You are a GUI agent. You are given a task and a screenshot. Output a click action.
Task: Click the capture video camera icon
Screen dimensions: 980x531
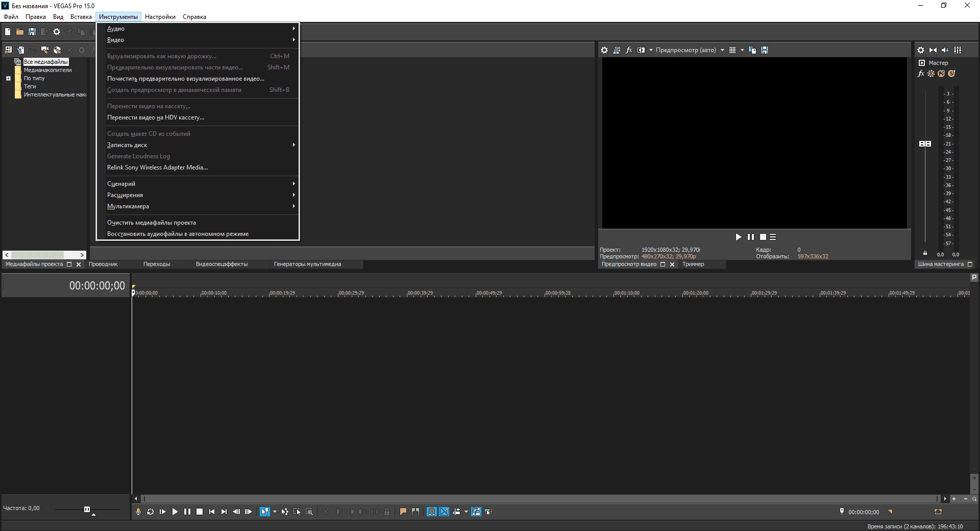45,50
